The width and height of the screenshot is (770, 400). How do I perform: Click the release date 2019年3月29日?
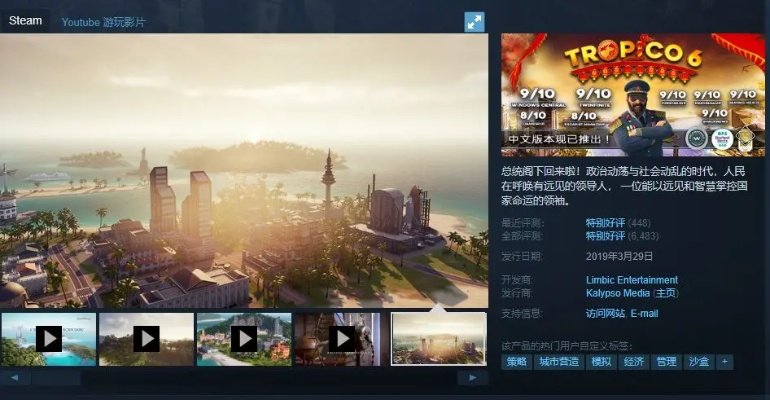pyautogui.click(x=619, y=256)
